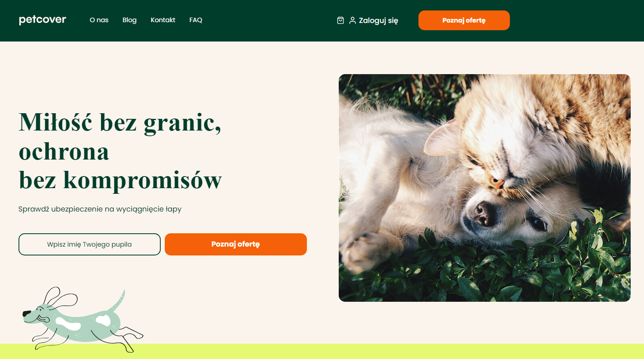Open the shopping bag icon

[340, 20]
